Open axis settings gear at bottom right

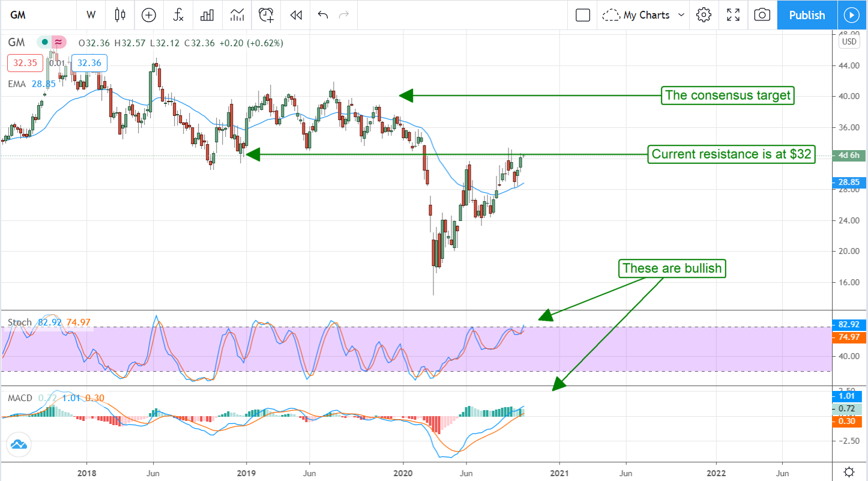[849, 471]
